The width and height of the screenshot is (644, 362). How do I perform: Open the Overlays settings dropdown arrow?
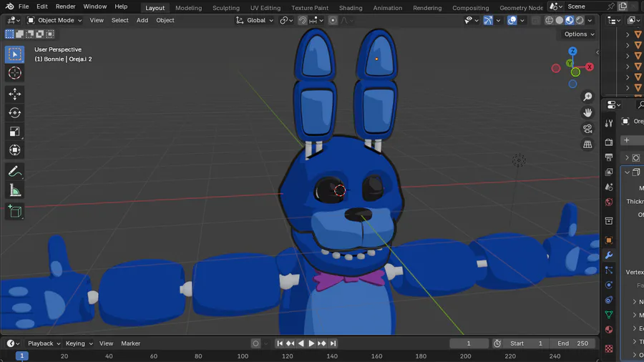point(522,20)
